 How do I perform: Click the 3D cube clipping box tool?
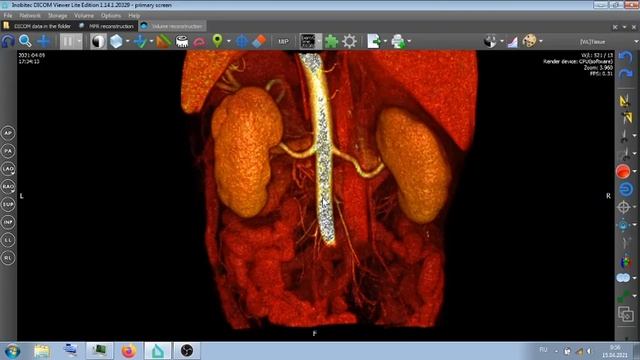(x=116, y=41)
